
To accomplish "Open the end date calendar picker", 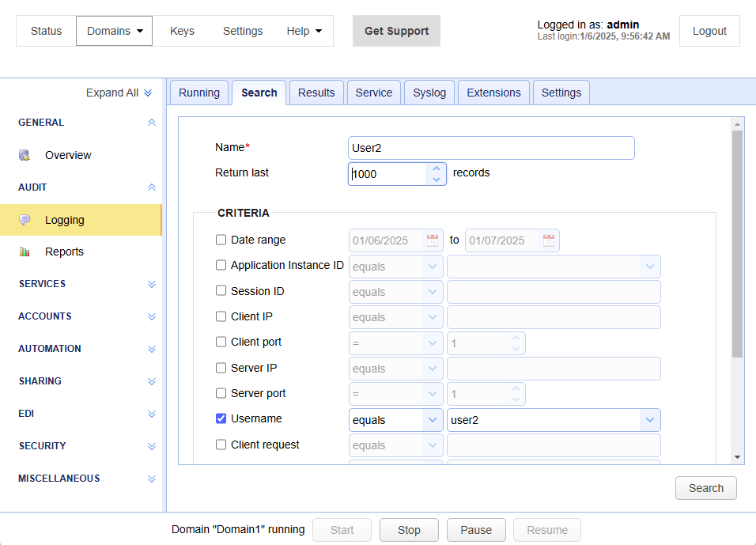I will point(548,240).
